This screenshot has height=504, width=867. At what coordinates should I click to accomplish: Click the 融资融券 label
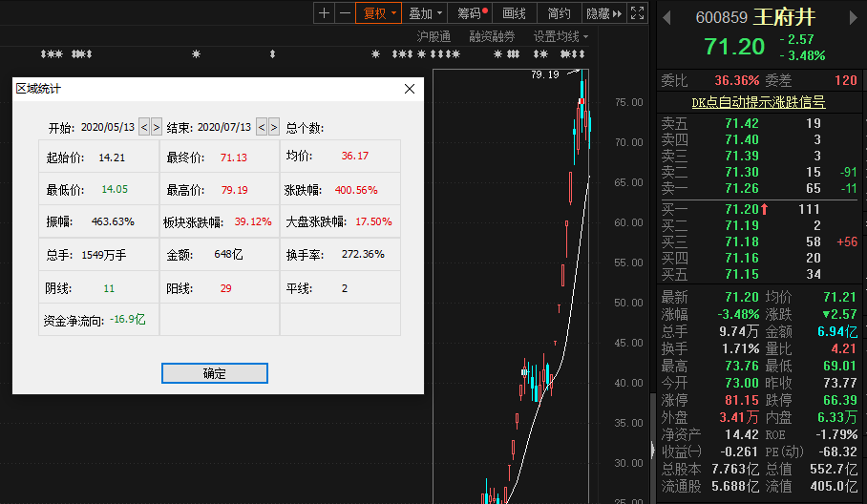(x=492, y=36)
